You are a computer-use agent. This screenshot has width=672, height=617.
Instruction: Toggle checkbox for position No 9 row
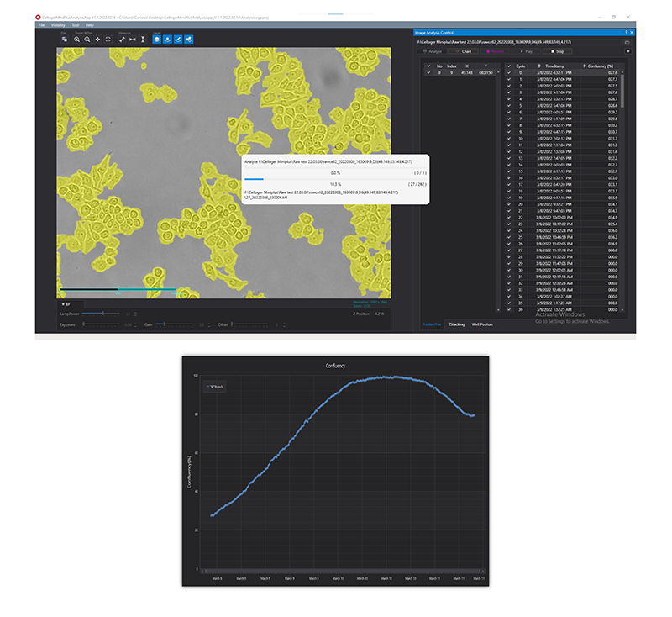(x=428, y=73)
